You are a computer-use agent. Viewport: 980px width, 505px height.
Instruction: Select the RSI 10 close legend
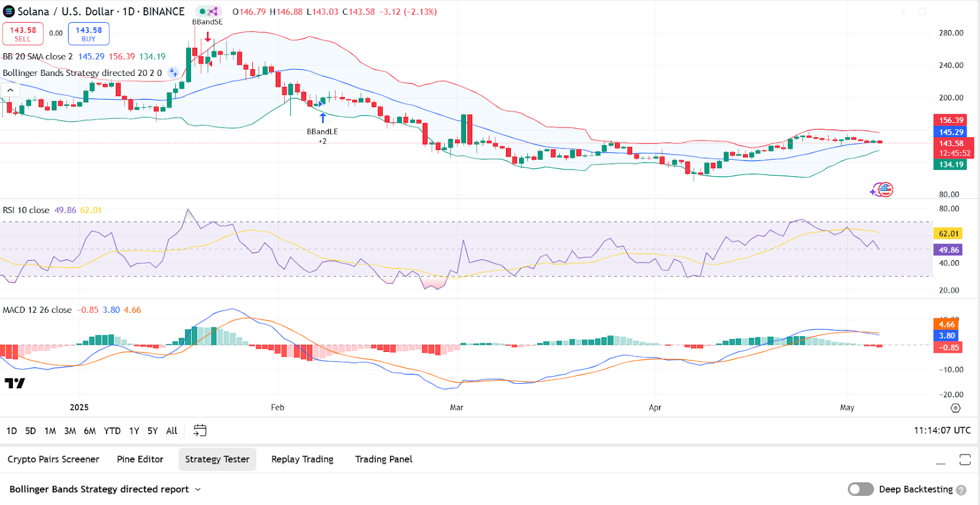pos(26,210)
